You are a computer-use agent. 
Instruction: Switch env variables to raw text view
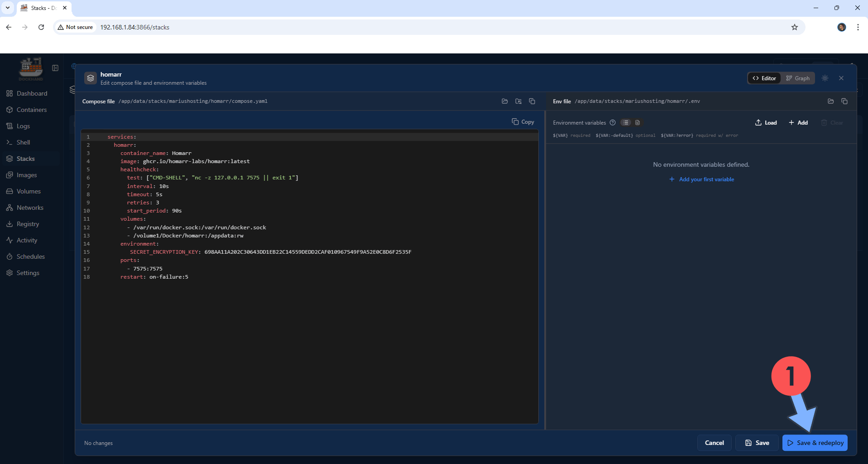tap(638, 122)
